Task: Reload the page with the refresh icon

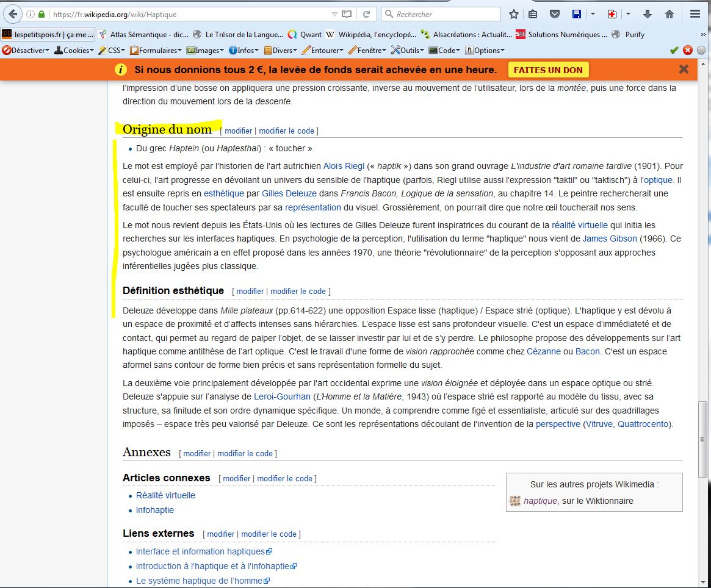Action: (x=366, y=14)
